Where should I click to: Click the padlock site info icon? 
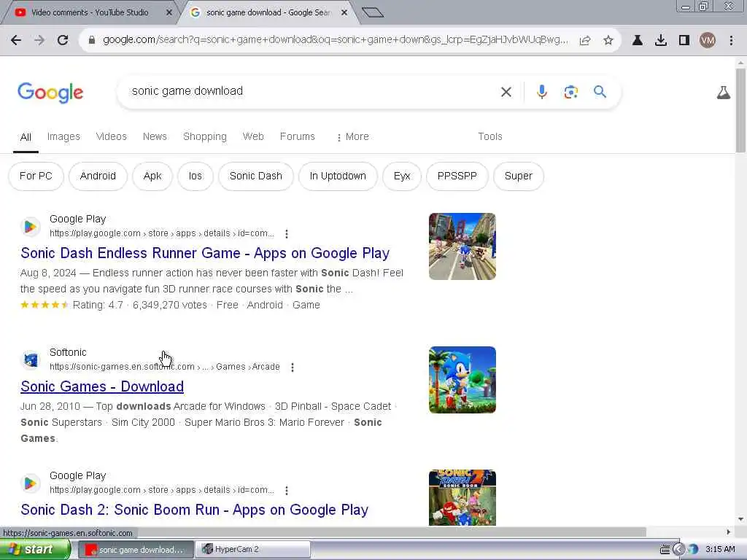tap(92, 41)
